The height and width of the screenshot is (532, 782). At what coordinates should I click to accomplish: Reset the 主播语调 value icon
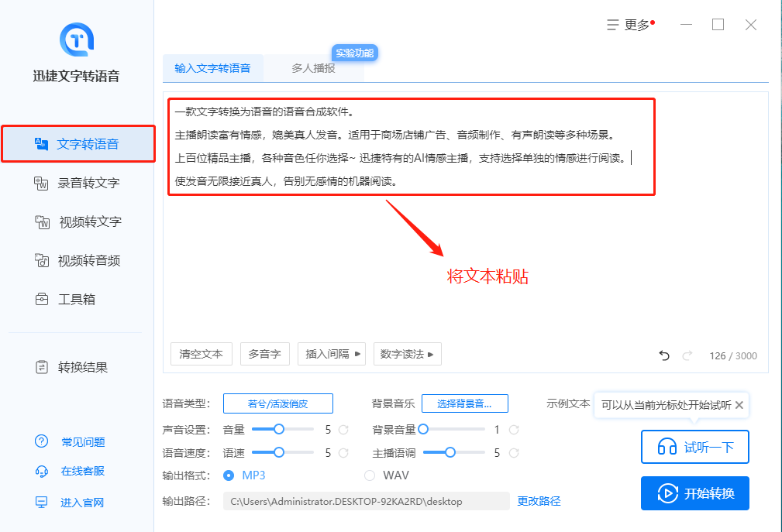click(514, 453)
